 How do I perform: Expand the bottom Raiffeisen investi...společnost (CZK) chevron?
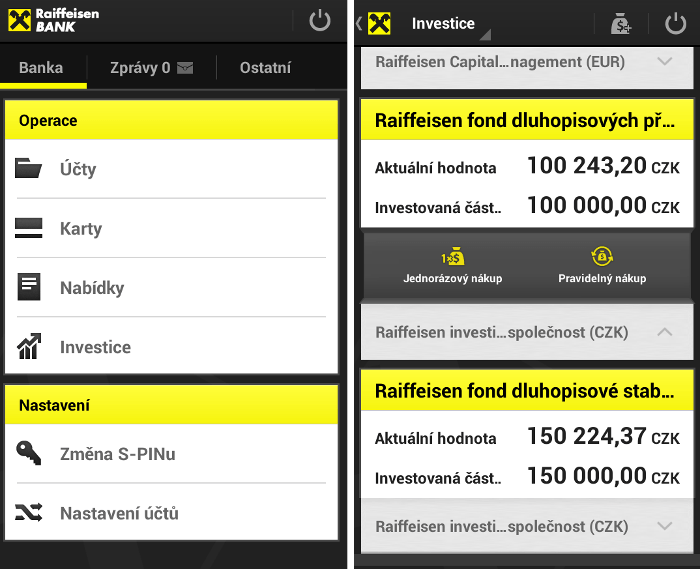pyautogui.click(x=665, y=526)
